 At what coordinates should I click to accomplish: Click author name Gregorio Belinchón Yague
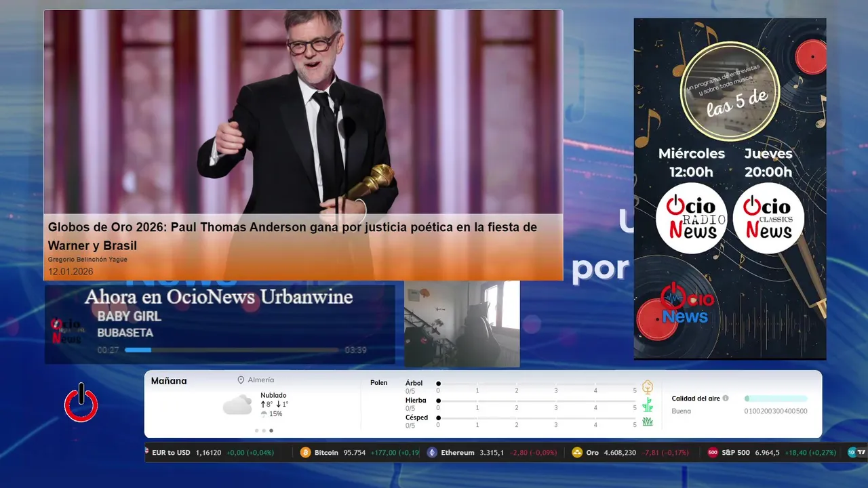pos(87,260)
